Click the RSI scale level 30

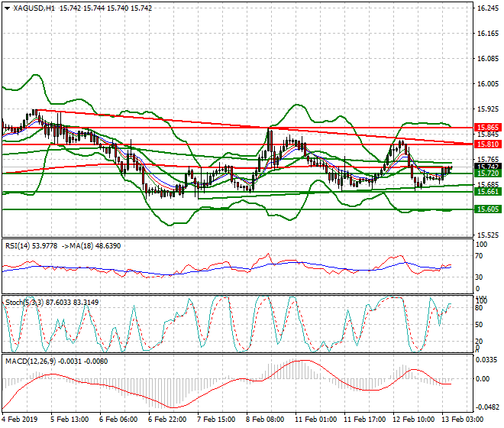pos(479,277)
